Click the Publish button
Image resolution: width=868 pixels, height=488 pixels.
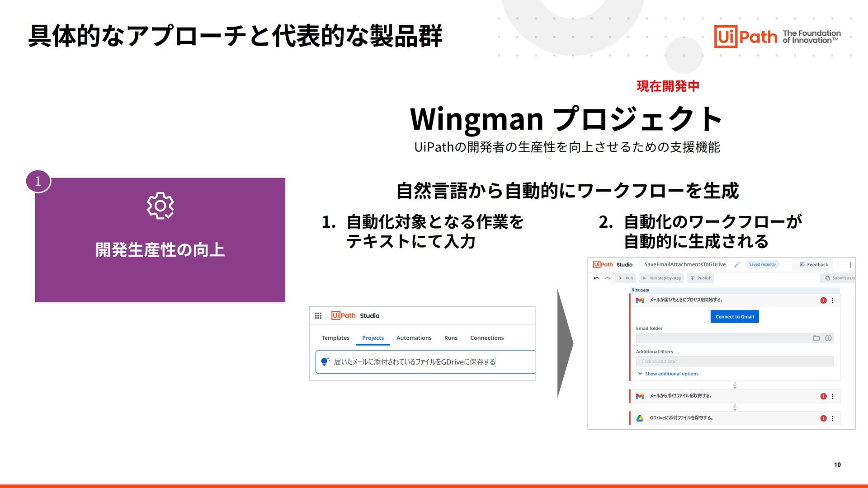(701, 278)
